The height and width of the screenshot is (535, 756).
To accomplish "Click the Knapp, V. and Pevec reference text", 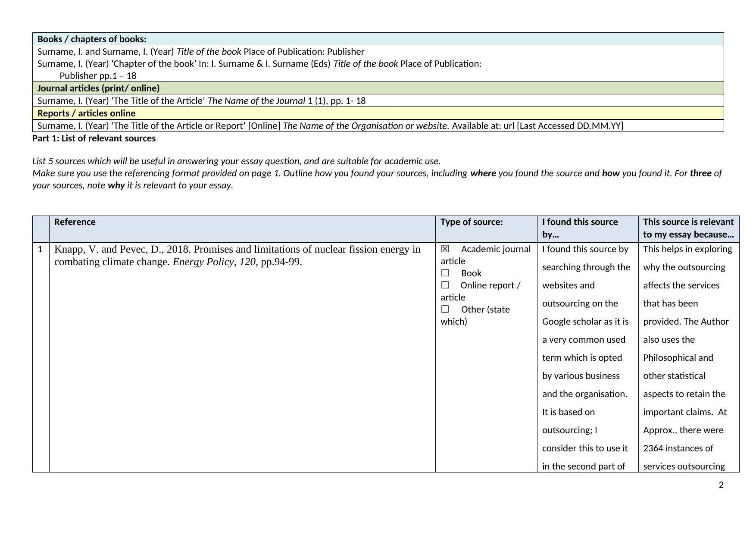I will click(x=237, y=256).
